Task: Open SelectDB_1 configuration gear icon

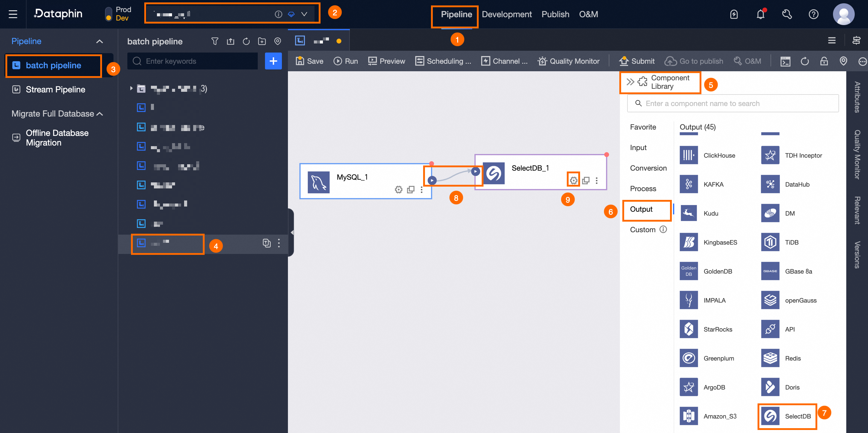Action: coord(573,181)
